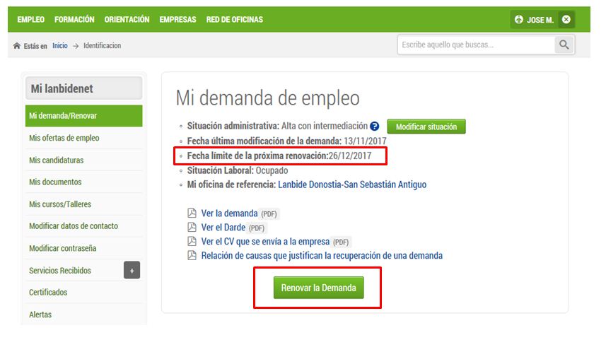Click the search input field

tap(474, 45)
